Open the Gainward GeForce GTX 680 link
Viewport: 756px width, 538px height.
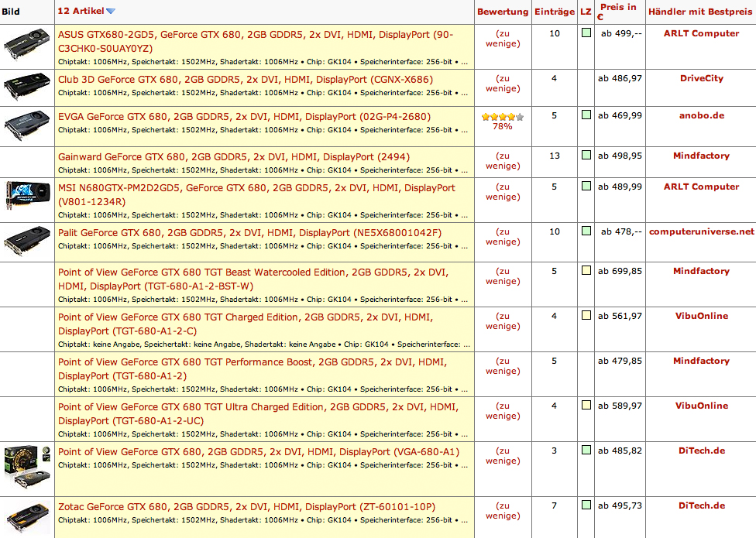234,157
